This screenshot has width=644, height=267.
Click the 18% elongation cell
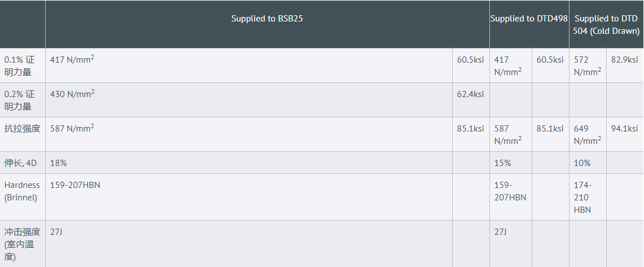[x=59, y=163]
